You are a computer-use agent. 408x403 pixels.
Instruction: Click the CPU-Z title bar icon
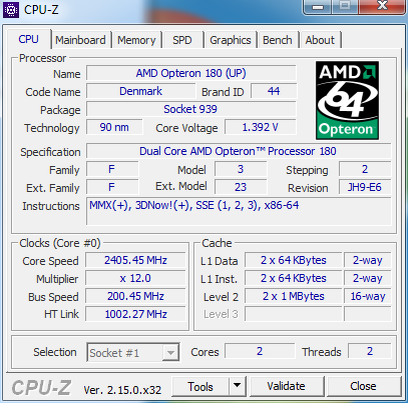[x=11, y=10]
